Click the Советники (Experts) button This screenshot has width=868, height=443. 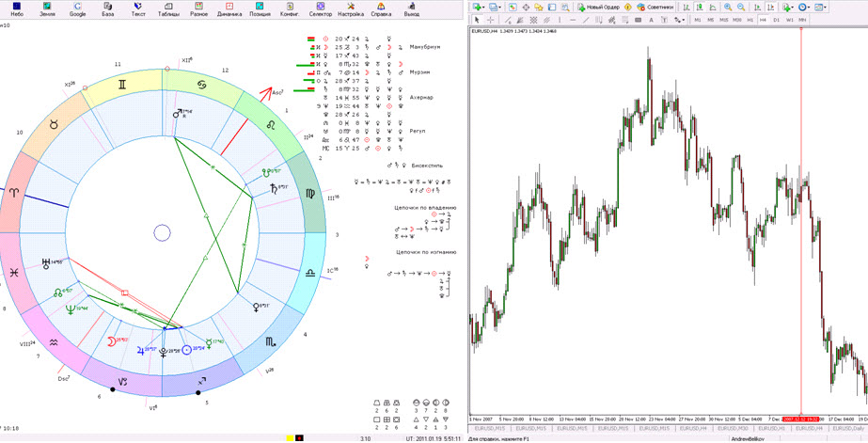(655, 7)
